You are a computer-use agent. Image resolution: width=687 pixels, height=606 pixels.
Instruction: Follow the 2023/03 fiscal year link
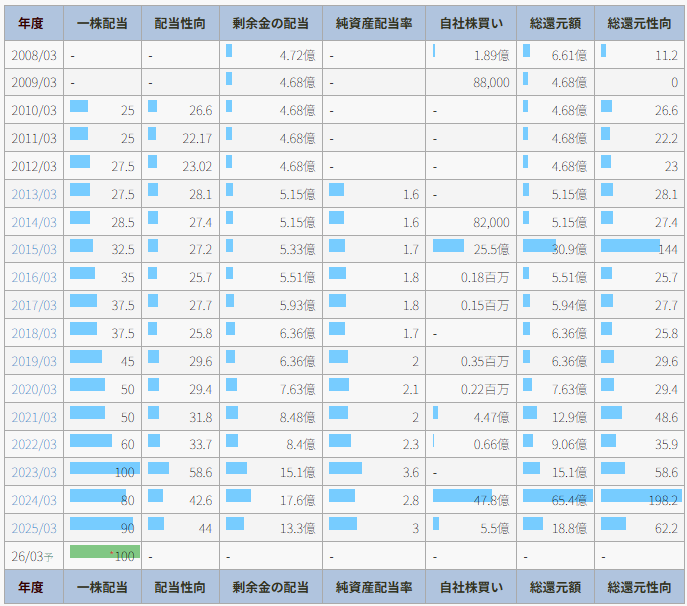click(x=33, y=472)
